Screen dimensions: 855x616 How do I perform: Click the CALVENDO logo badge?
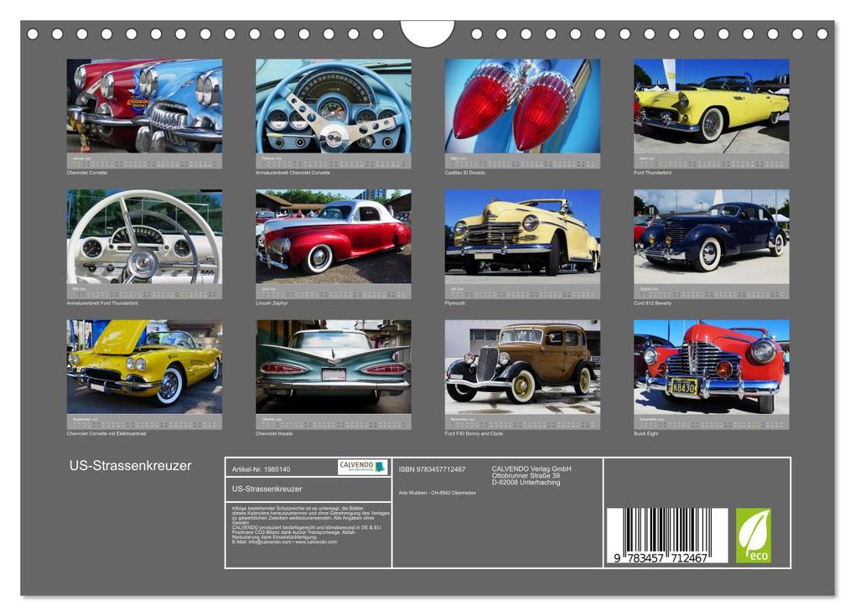(x=362, y=467)
